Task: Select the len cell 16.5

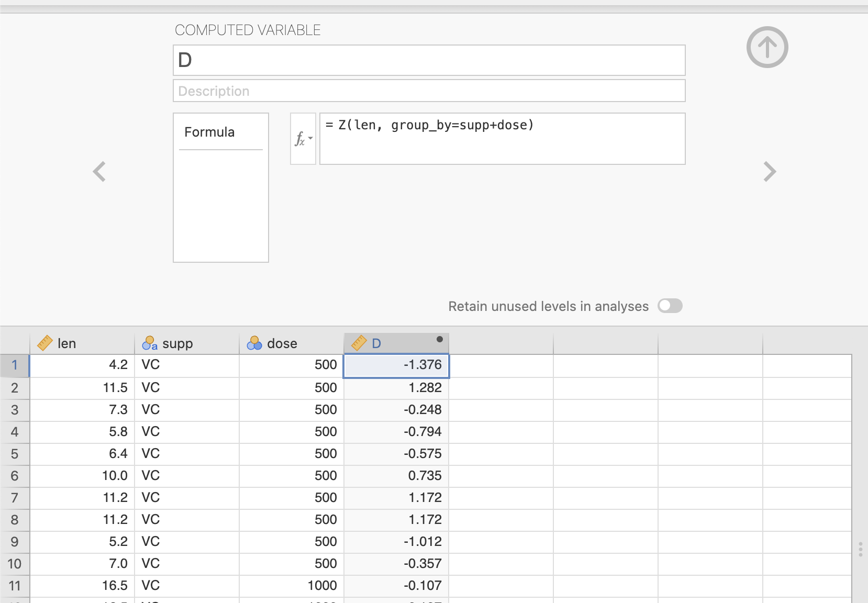Action: [82, 586]
